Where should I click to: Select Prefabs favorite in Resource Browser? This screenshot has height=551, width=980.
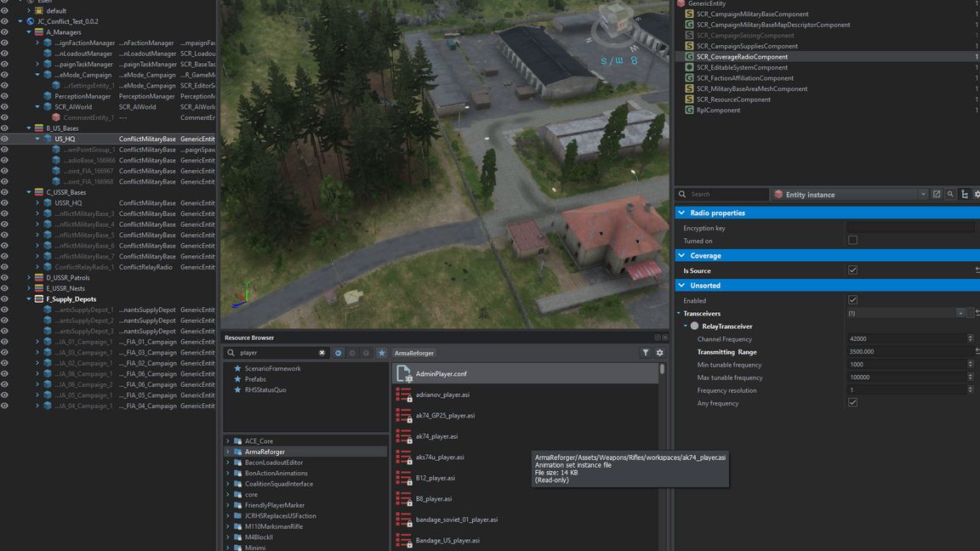point(254,379)
